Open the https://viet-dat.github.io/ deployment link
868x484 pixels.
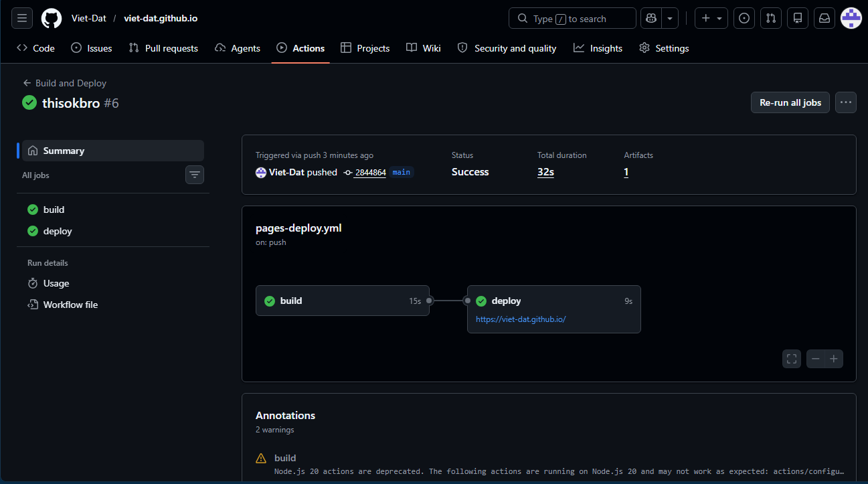click(x=521, y=319)
